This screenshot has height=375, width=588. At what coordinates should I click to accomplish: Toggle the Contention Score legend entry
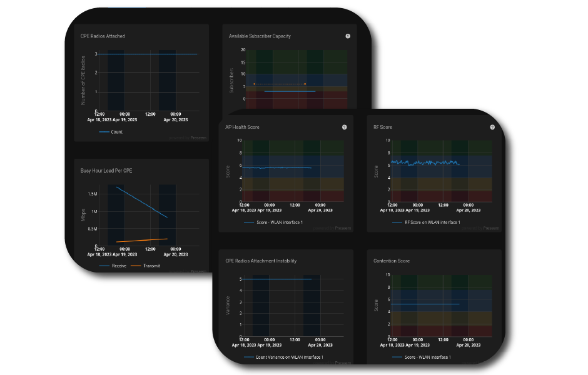pyautogui.click(x=430, y=356)
